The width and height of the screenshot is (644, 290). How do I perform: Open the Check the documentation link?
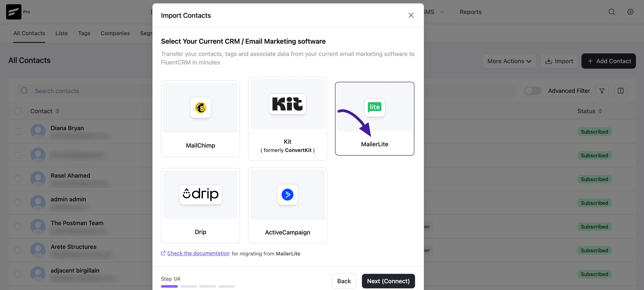198,253
